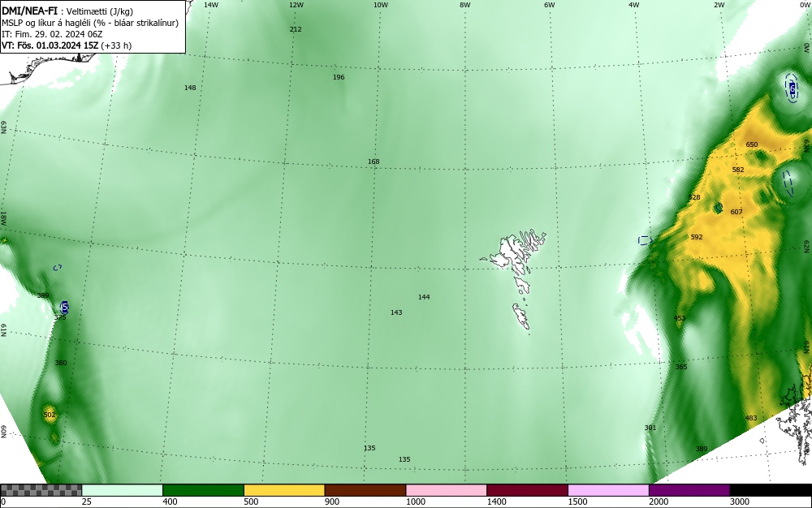
Task: Click the map value 212
Action: (296, 29)
